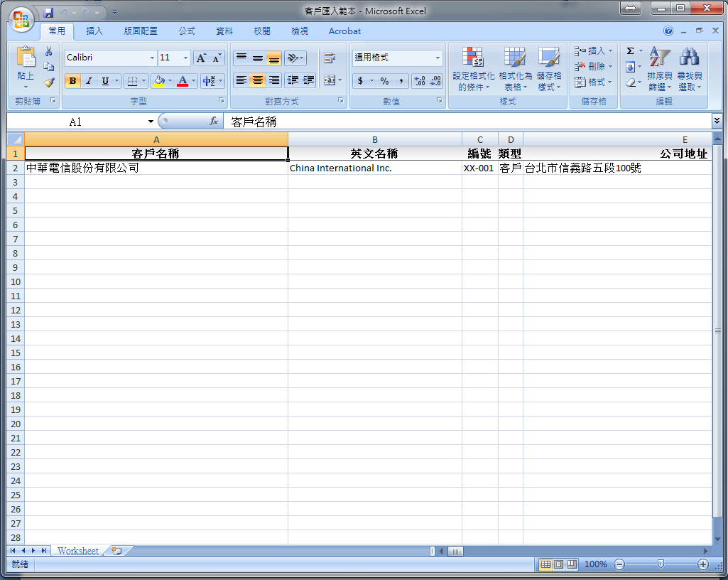728x580 pixels.
Task: Open the Conditional Formatting icon
Action: pos(473,69)
